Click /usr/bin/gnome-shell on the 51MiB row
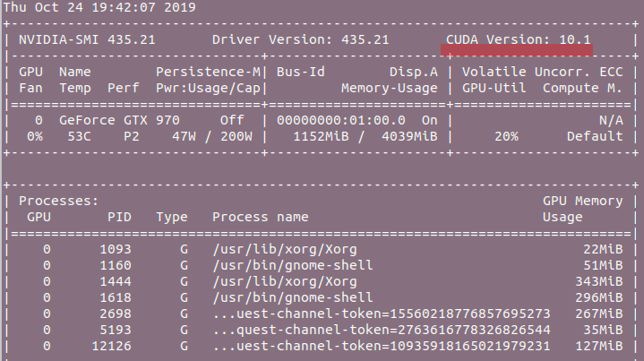This screenshot has height=361, width=644. 293,265
